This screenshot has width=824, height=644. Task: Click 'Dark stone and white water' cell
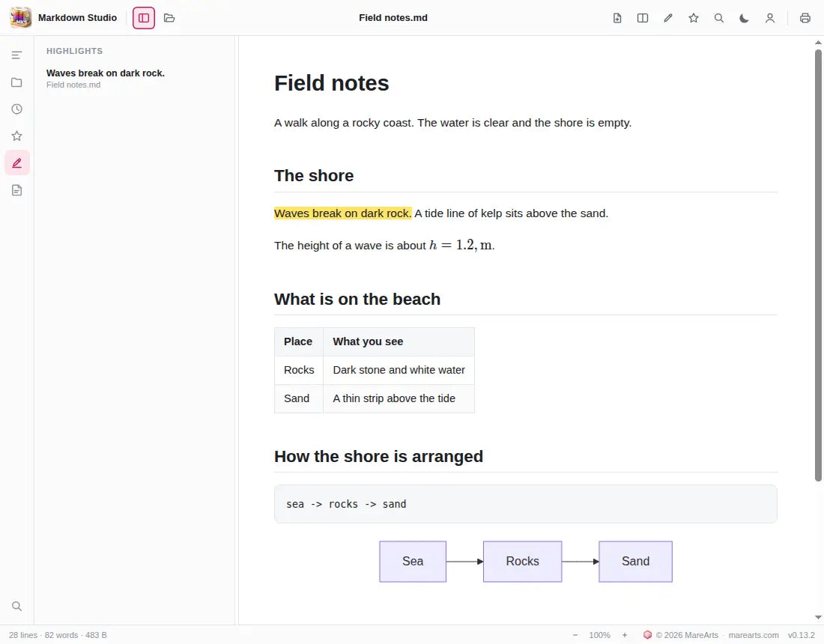pos(399,370)
